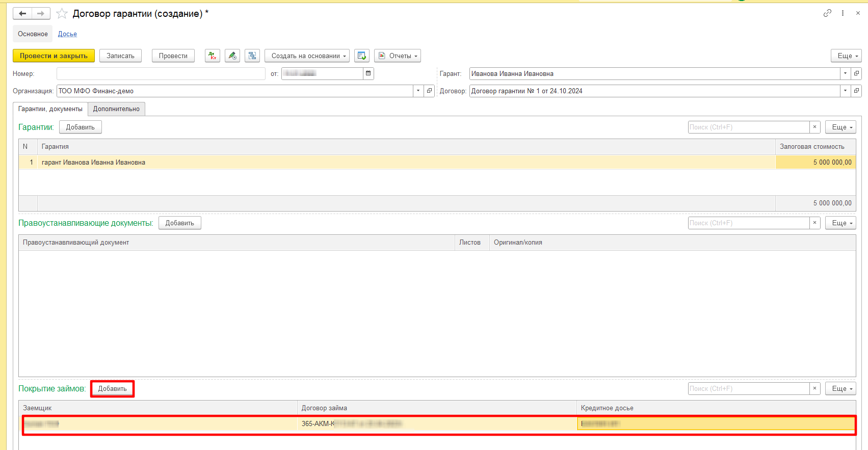The width and height of the screenshot is (868, 450).
Task: Click the Договор займа column header
Action: [437, 408]
